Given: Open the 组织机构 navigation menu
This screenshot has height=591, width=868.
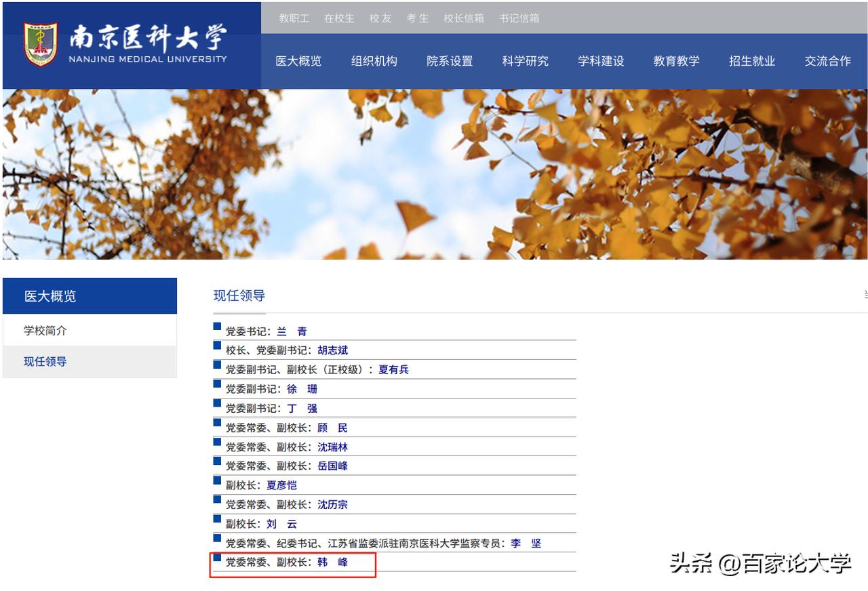Looking at the screenshot, I should pyautogui.click(x=374, y=60).
